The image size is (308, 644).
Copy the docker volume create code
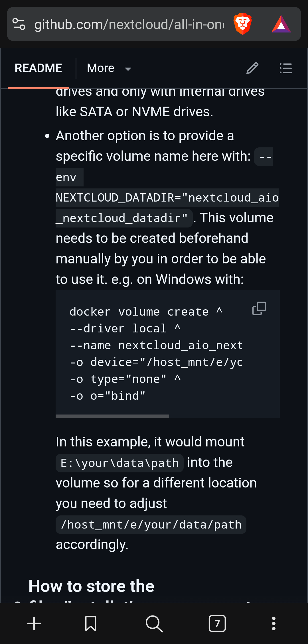click(x=259, y=308)
